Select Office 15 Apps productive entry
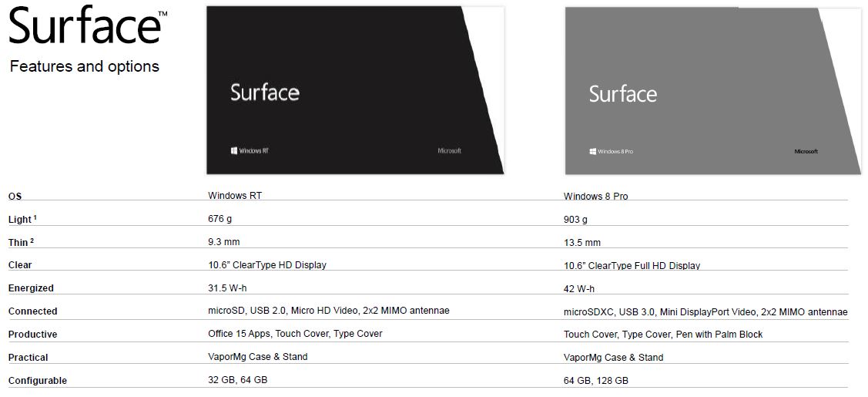The image size is (868, 397). 239,334
